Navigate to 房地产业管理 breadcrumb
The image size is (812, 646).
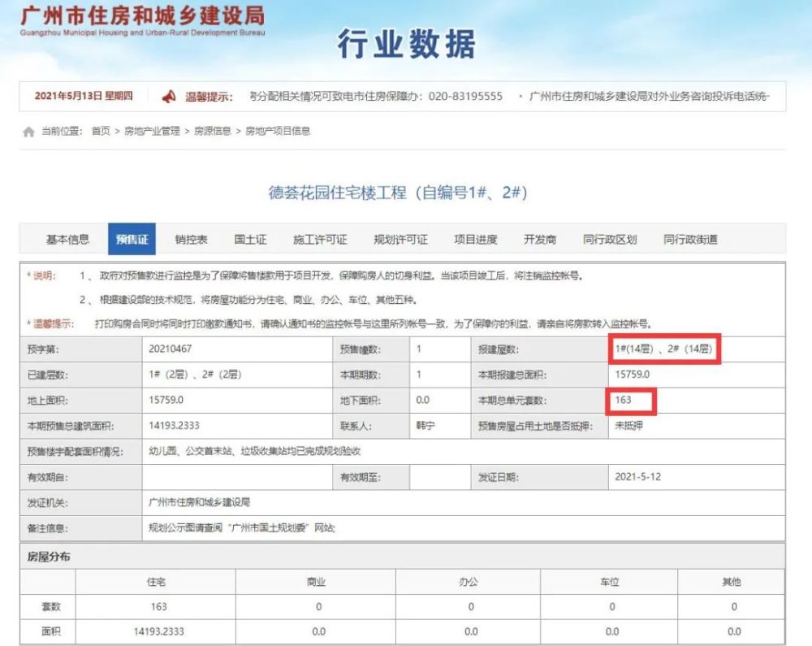[152, 131]
